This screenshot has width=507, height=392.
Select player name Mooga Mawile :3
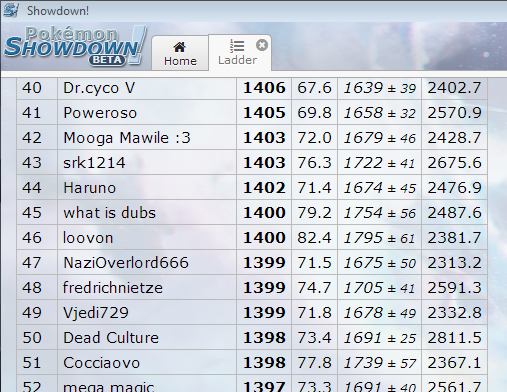click(127, 138)
